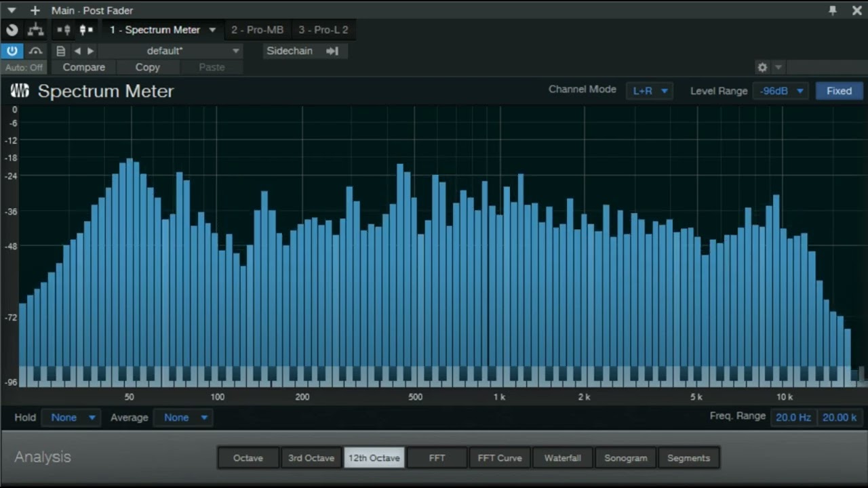The height and width of the screenshot is (488, 868).
Task: Click the 50 frequency axis label
Action: pyautogui.click(x=129, y=397)
